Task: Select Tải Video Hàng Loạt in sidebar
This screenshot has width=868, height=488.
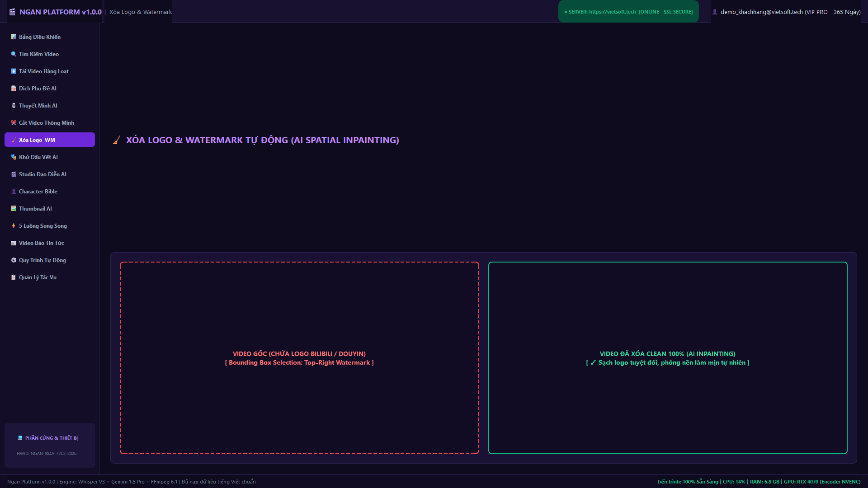Action: pos(50,71)
